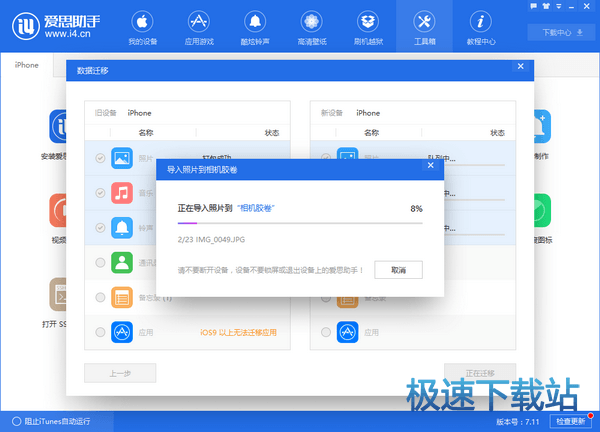Open 工具箱 toolbox section
600x432 pixels.
click(424, 28)
